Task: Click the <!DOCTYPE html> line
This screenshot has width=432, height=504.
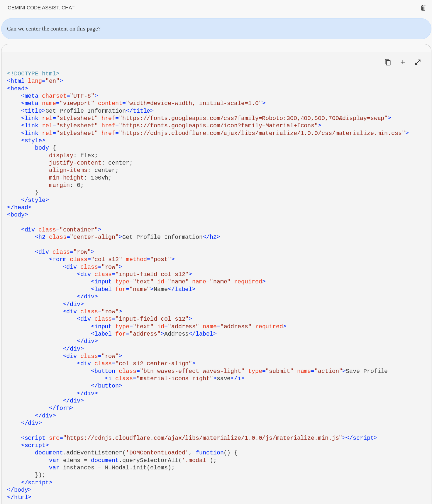Action: (x=33, y=74)
